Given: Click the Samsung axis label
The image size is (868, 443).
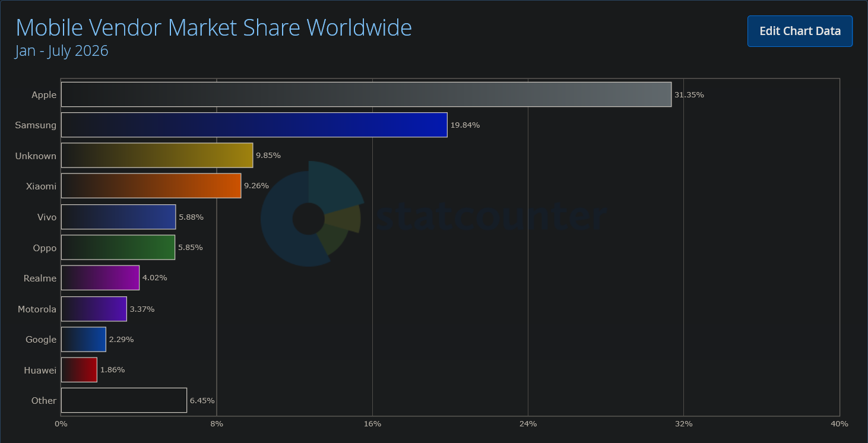Looking at the screenshot, I should pos(36,125).
